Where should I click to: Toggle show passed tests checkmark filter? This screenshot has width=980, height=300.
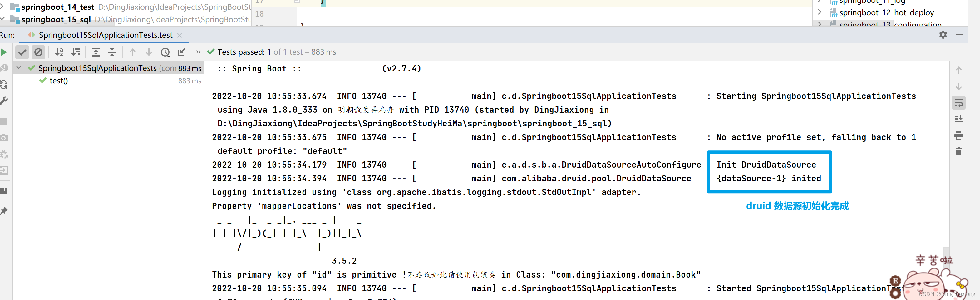tap(22, 52)
